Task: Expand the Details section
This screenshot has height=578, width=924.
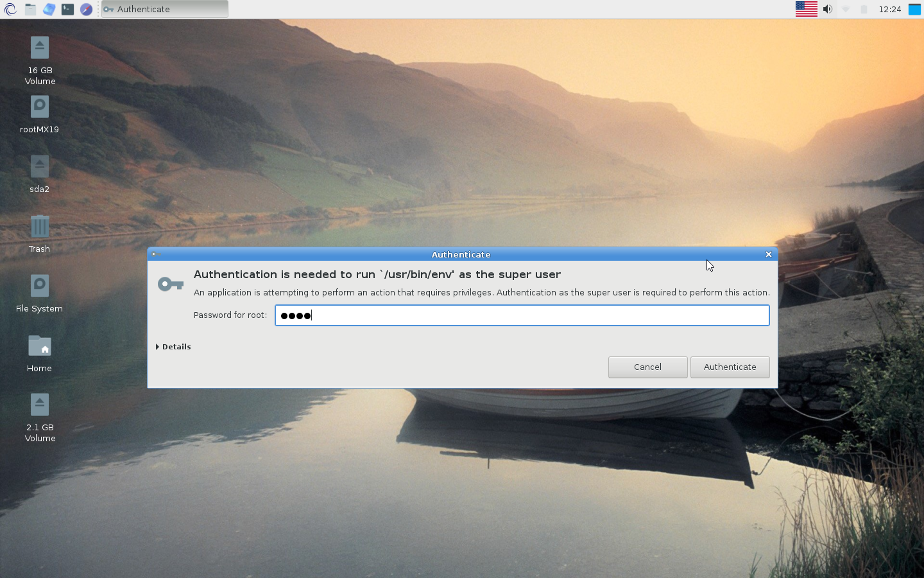Action: pos(173,347)
